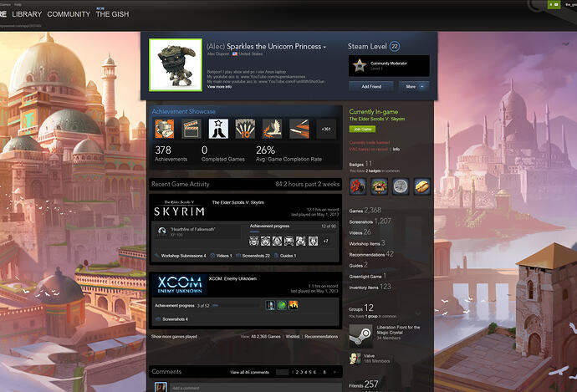Open the Valve group avatar
The height and width of the screenshot is (392, 577).
pyautogui.click(x=355, y=359)
